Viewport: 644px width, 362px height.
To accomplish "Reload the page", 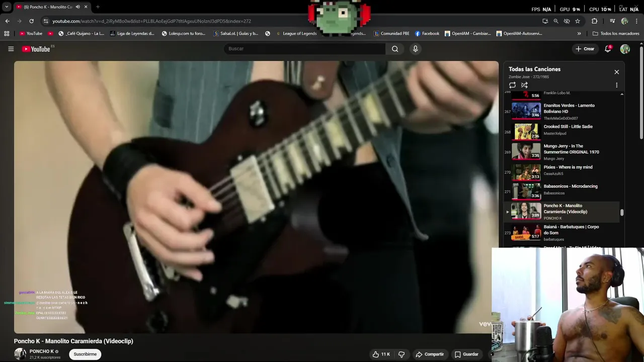I will point(31,21).
